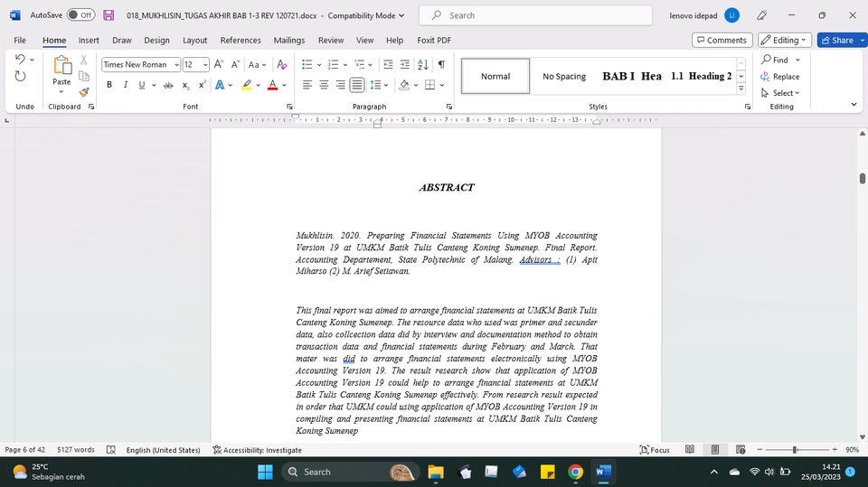Open the Editing mode button

click(785, 40)
